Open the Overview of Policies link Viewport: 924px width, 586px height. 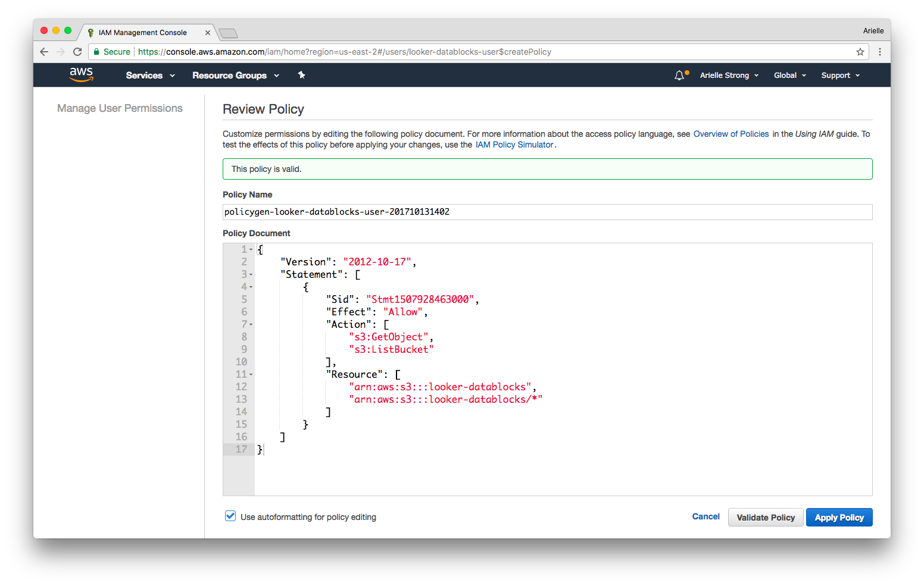click(731, 134)
